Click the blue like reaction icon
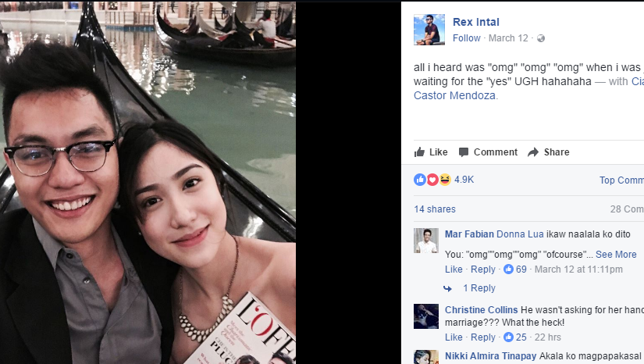 [420, 180]
